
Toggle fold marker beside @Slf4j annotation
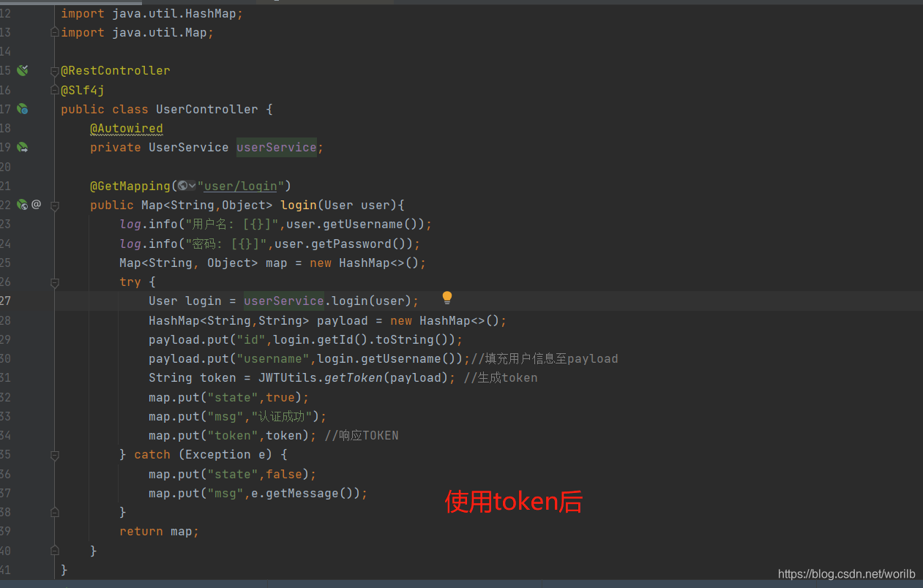[x=54, y=90]
